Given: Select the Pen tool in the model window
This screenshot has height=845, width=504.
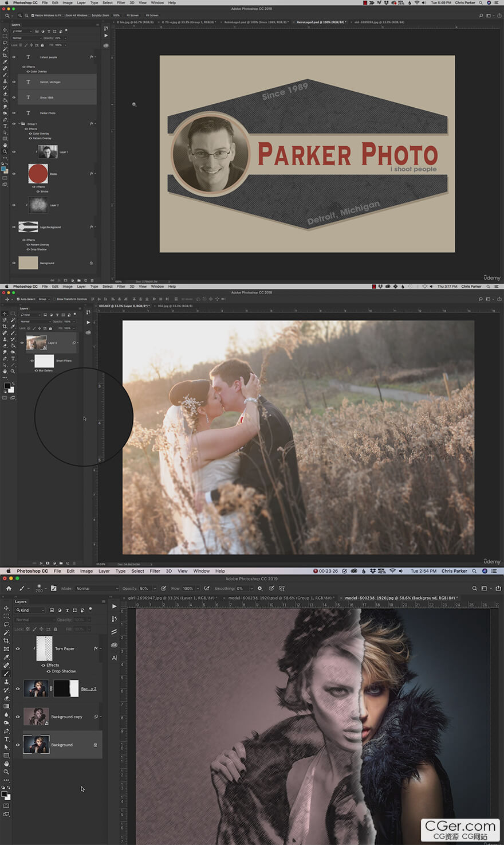Looking at the screenshot, I should [6, 731].
